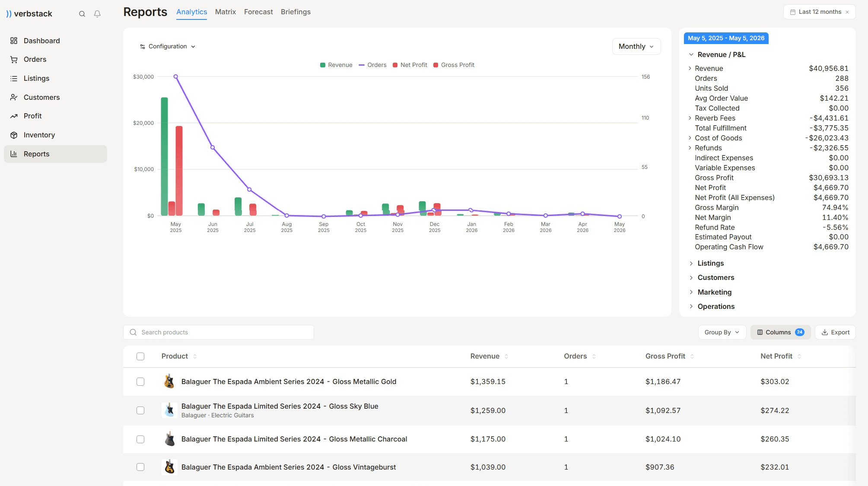Screen dimensions: 868x486
Task: Open Balaguer Espada Gloss Sky Blue product
Action: point(280,406)
